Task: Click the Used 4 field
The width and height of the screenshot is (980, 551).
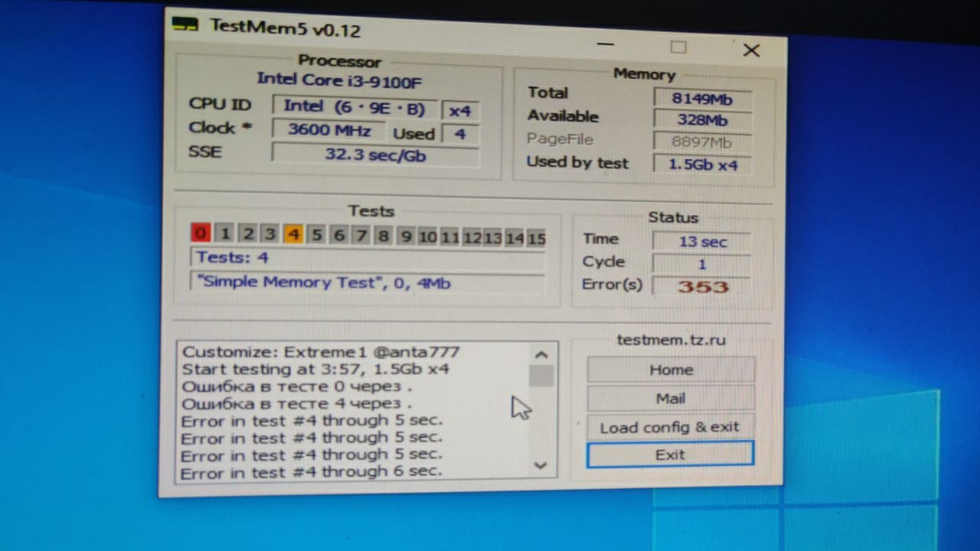Action: [x=460, y=134]
